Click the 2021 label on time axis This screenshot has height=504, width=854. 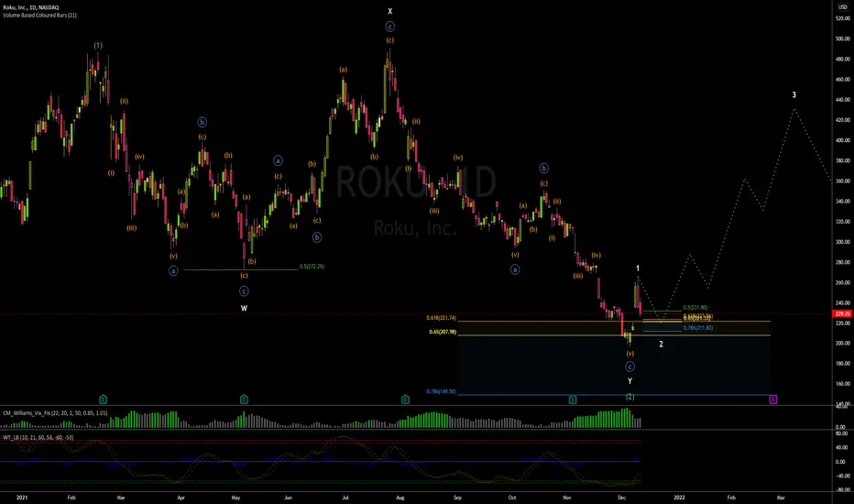(x=22, y=498)
